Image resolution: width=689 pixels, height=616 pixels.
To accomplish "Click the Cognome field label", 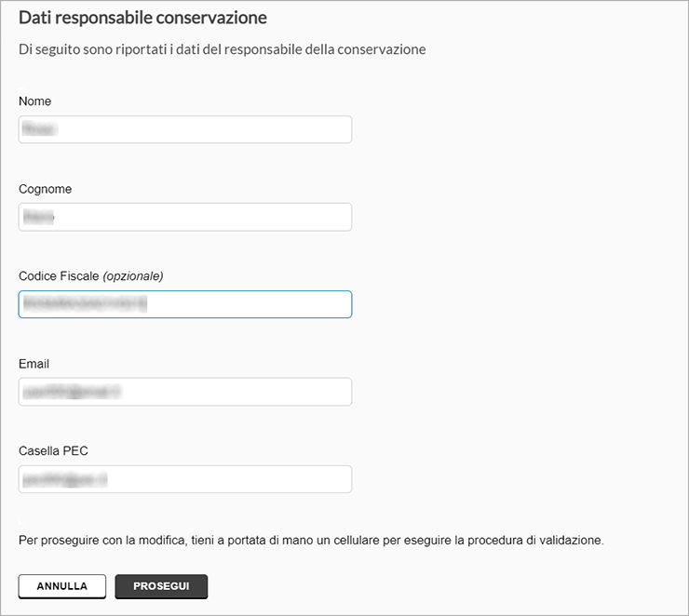I will (x=45, y=189).
